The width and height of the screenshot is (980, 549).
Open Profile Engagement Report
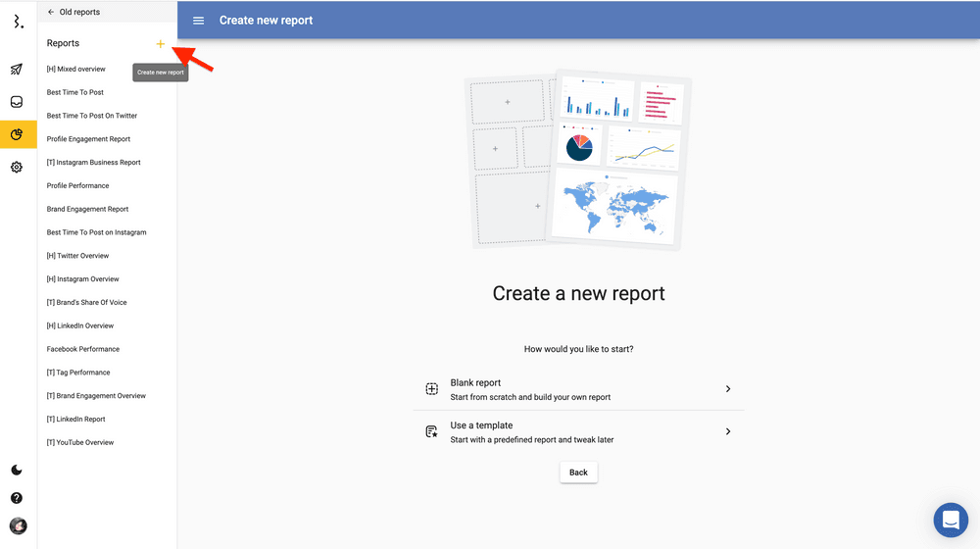(88, 139)
